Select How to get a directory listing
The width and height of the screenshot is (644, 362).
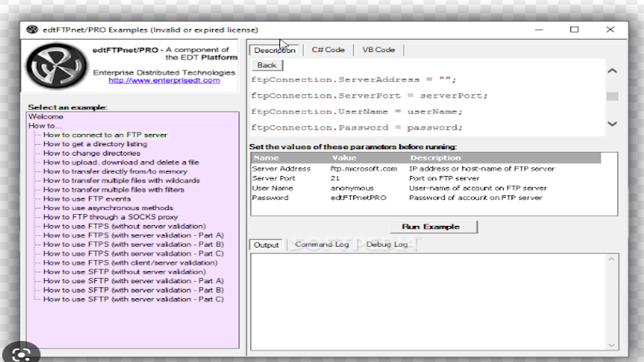click(x=95, y=144)
